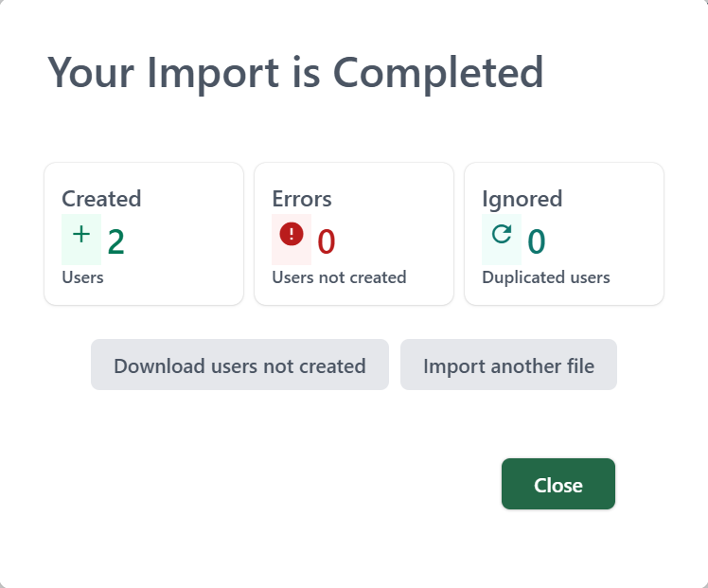Click the red exclamation error icon
Screen dimensions: 708x588
pyautogui.click(x=292, y=234)
